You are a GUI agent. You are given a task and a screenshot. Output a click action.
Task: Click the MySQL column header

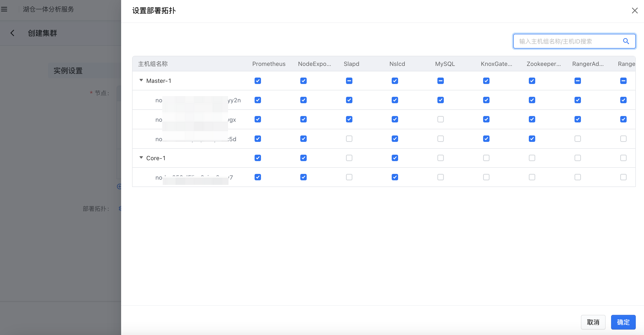pos(445,64)
